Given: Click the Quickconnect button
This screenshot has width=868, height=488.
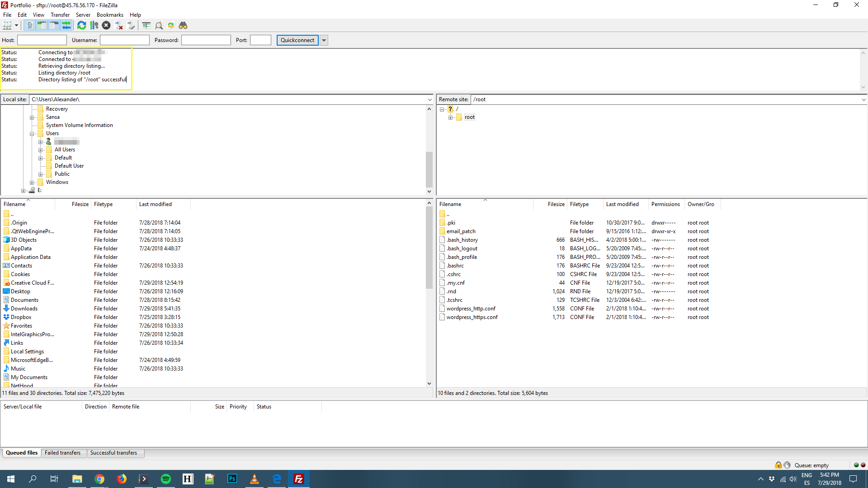Looking at the screenshot, I should tap(297, 39).
